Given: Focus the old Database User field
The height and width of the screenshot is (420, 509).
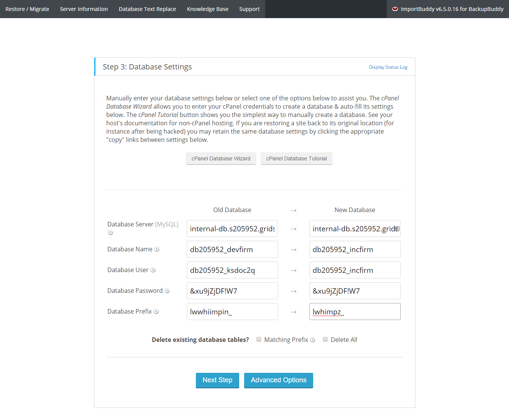Looking at the screenshot, I should pyautogui.click(x=232, y=270).
